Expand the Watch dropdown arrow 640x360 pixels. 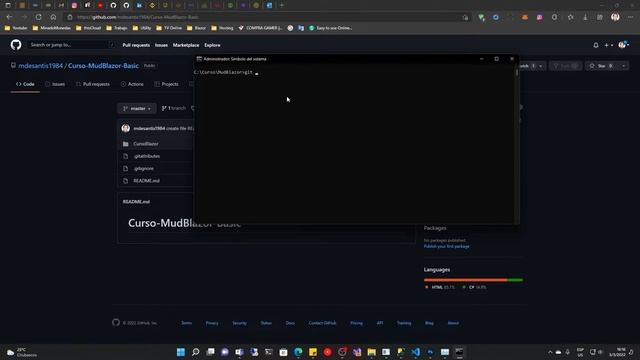tap(540, 66)
